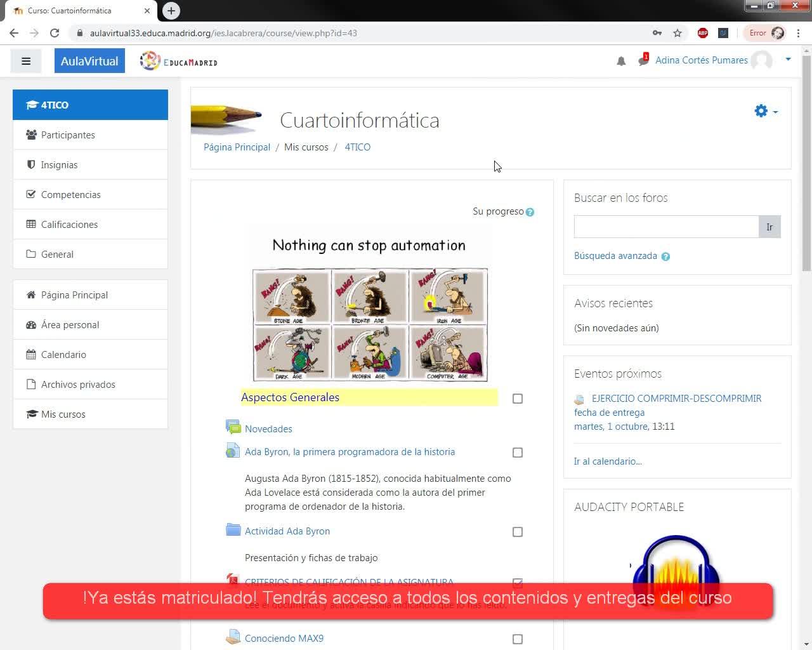Click the EducaMadrid logo
This screenshot has width=812, height=650.
coord(179,61)
